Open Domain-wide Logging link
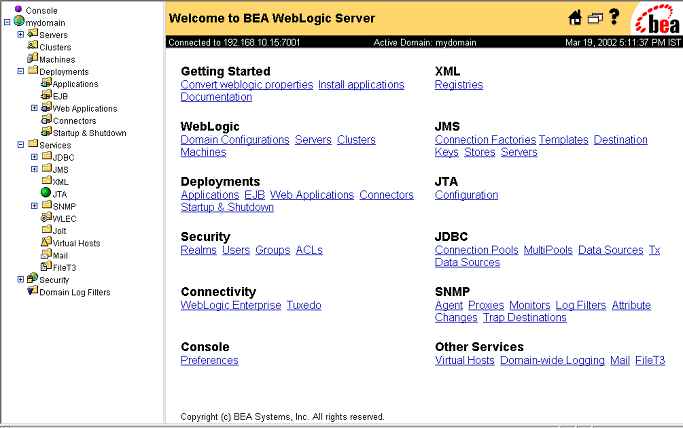 [552, 360]
